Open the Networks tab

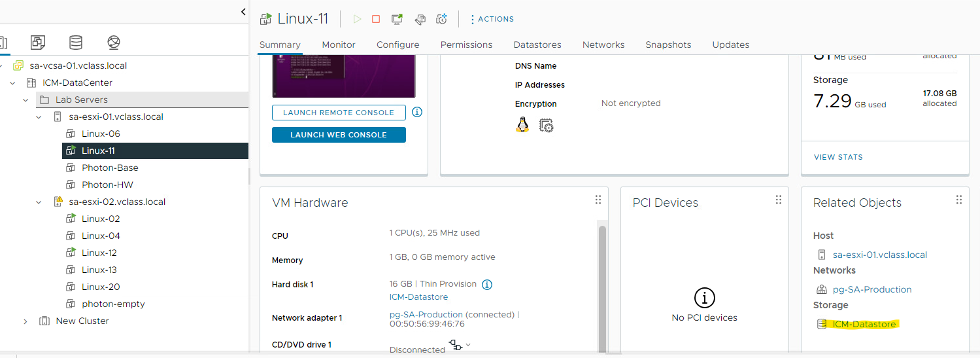tap(603, 45)
